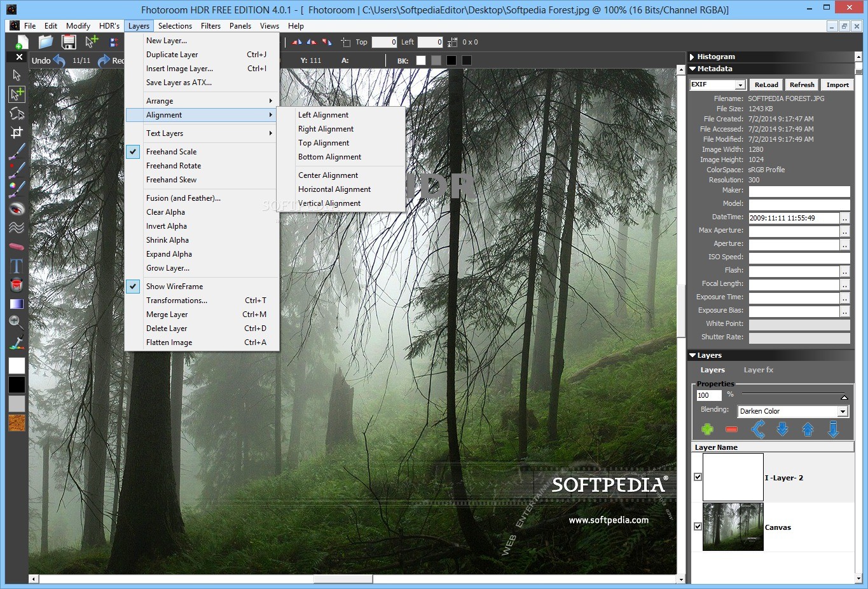Adjust the layer opacity slider handle

click(844, 398)
